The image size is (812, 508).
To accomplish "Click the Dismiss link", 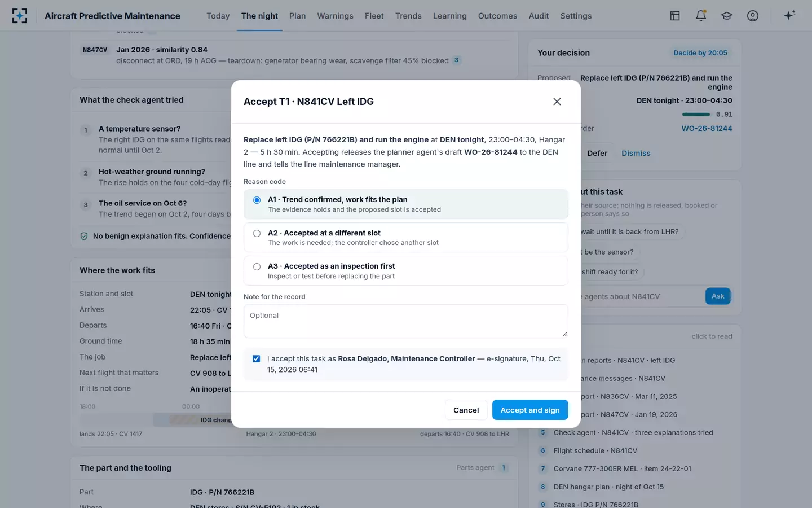I will click(636, 153).
